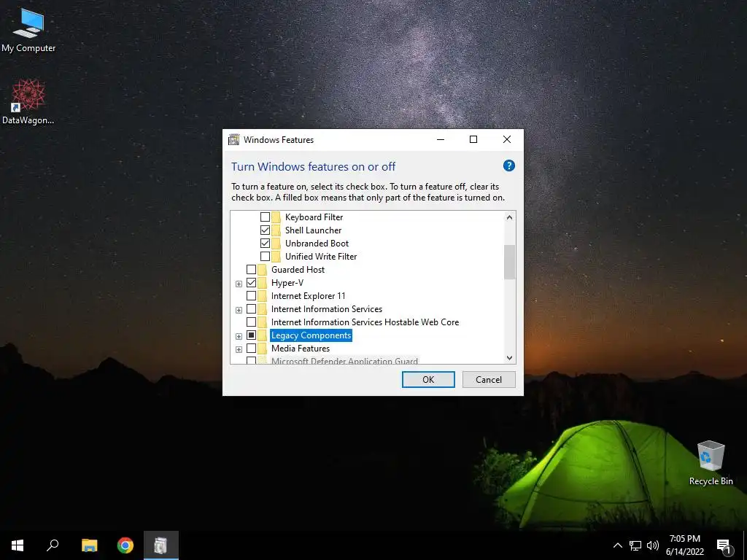
Task: Open the network status tray icon
Action: 635,545
